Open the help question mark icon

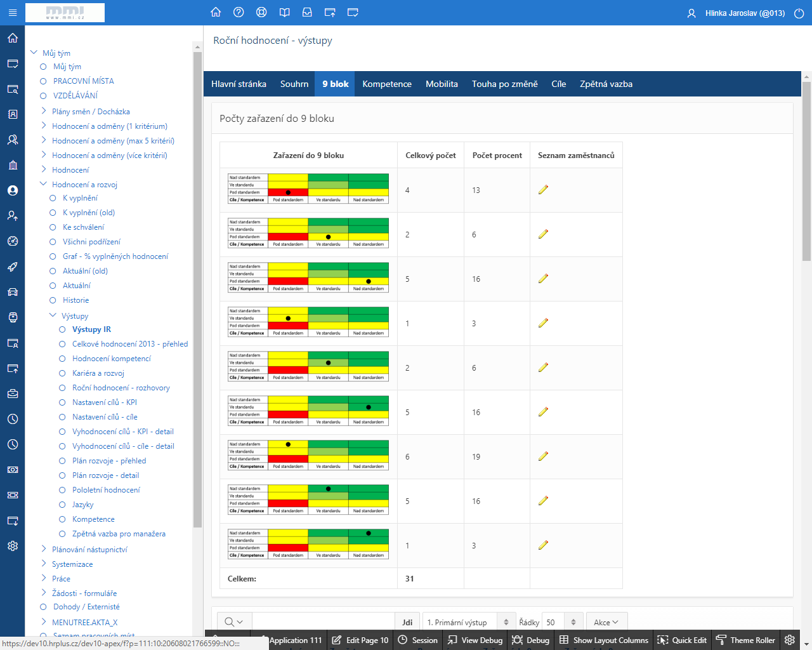239,13
